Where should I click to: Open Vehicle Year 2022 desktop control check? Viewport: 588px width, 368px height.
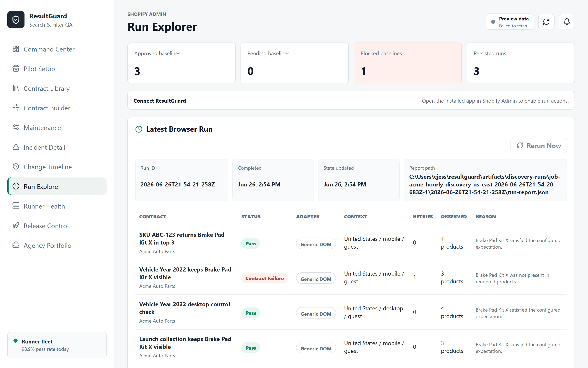[x=184, y=308]
